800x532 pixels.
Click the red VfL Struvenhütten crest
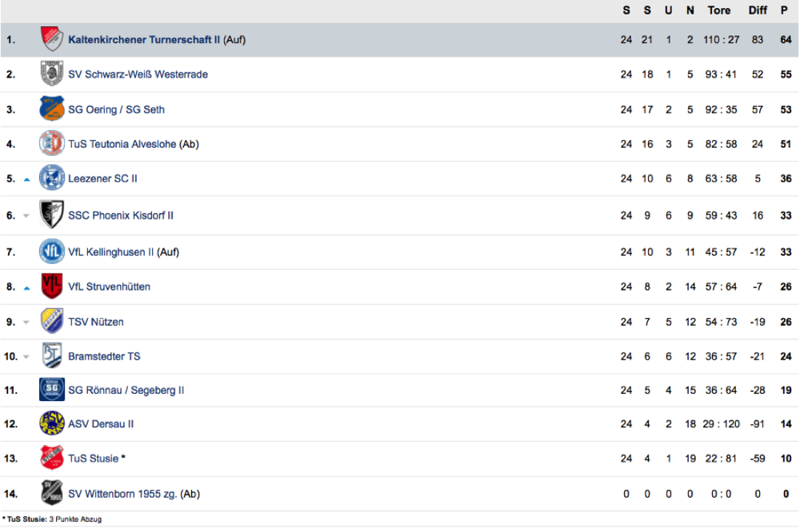tap(52, 286)
